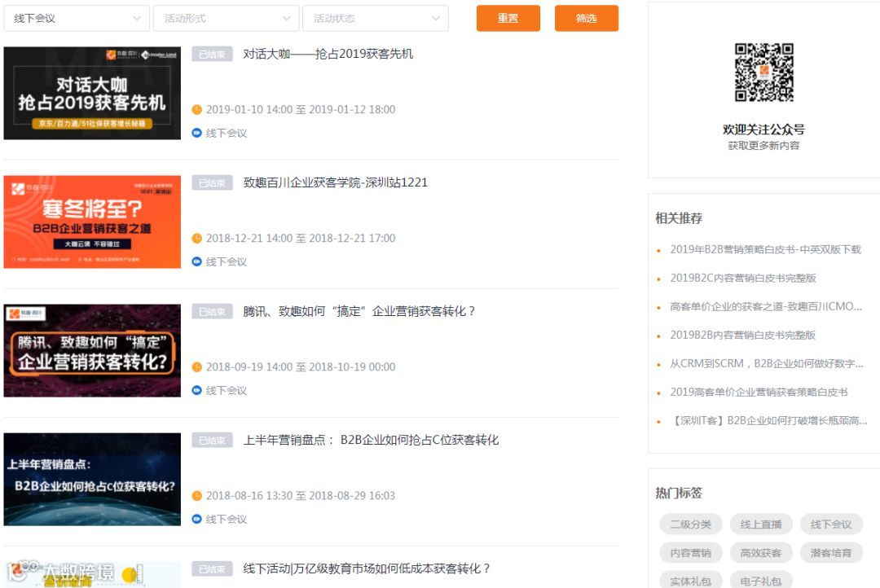Open title 上半年营销盘点:B2B企业如何抢占C位获客转化

[x=371, y=440]
